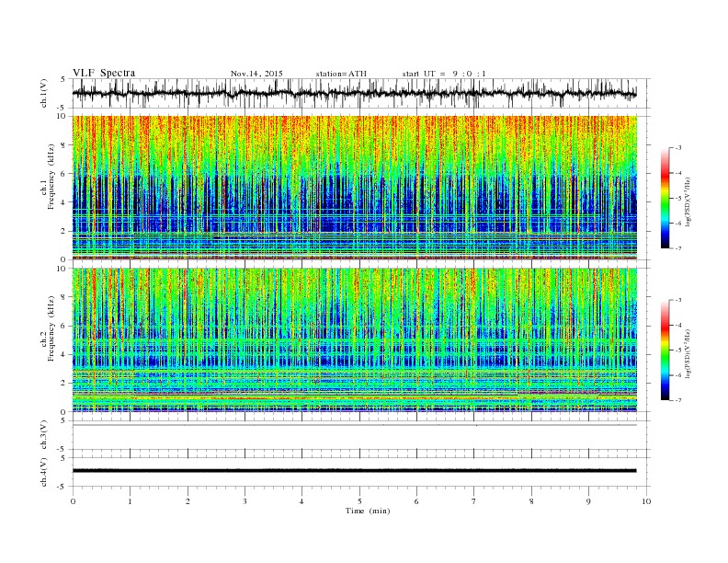Click the "-3" label on ch.1 color bar

677,148
